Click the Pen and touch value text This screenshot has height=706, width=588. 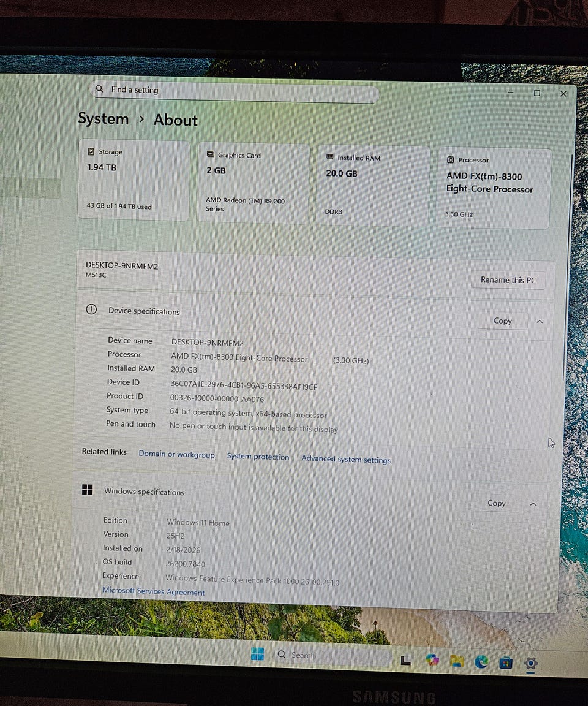(x=254, y=427)
